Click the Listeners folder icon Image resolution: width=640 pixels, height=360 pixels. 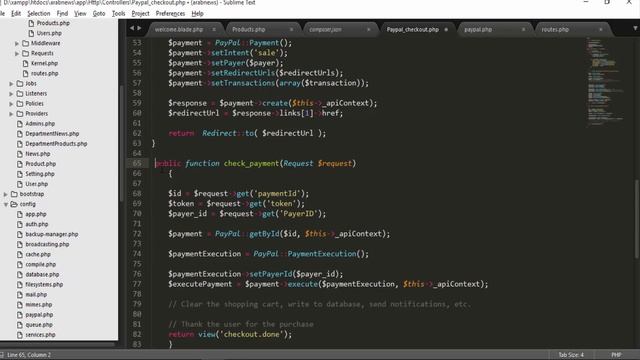coord(20,94)
